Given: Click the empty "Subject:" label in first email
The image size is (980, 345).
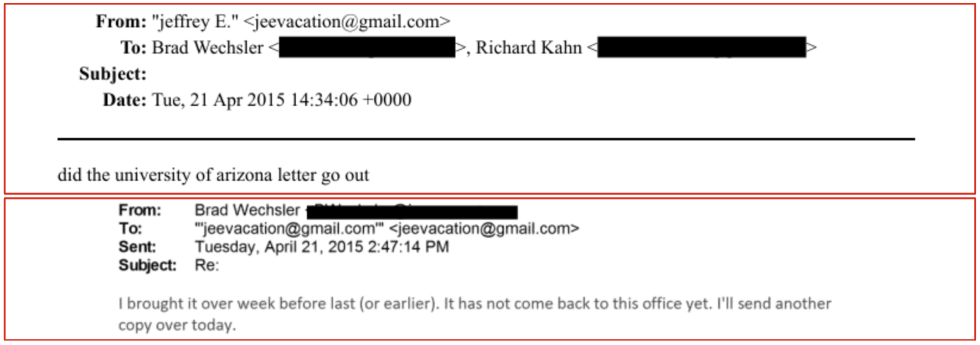Looking at the screenshot, I should click(x=112, y=74).
